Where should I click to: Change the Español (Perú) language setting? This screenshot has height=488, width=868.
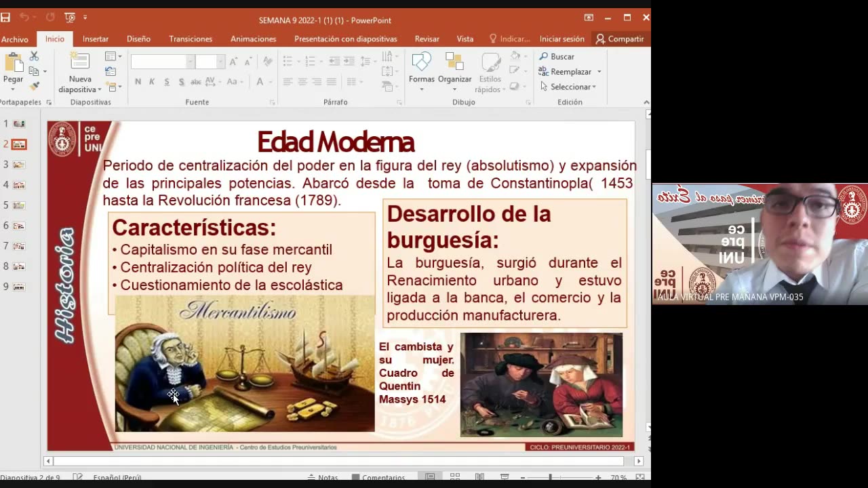coord(117,478)
